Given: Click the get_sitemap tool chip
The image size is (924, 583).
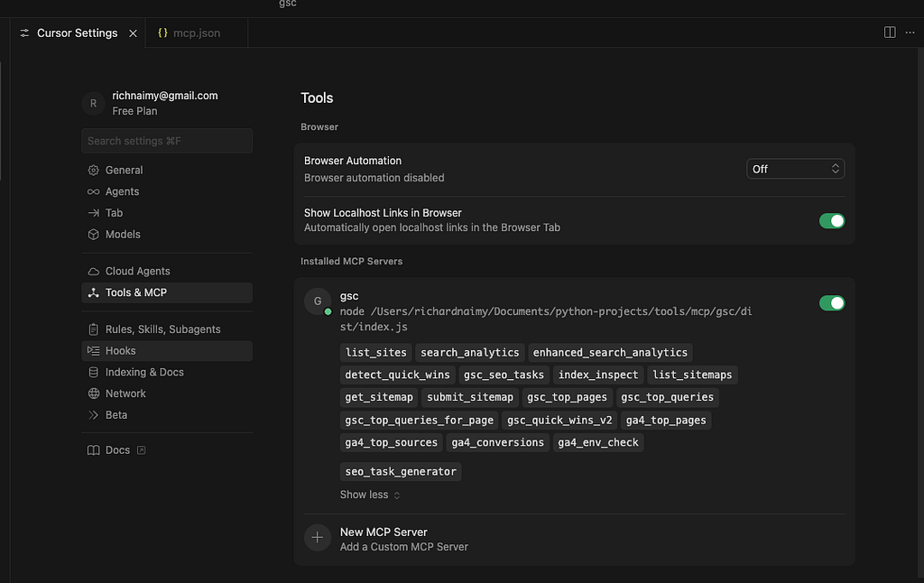Looking at the screenshot, I should point(379,397).
